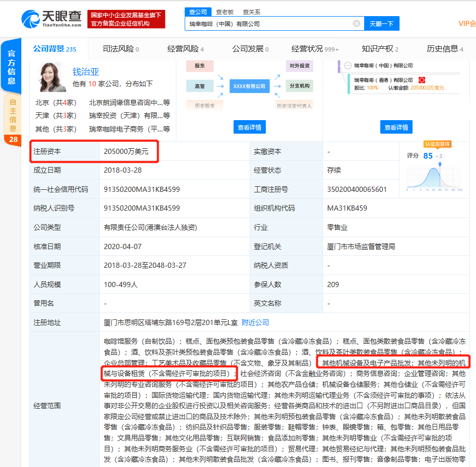This screenshot has height=467, width=476.
Task: Open the 附近公司 link
Action: [255, 322]
